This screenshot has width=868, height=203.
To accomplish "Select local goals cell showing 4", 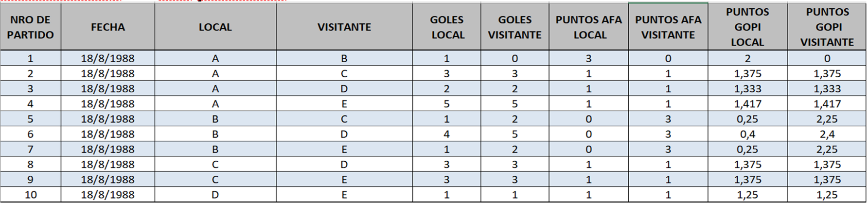I will point(447,134).
